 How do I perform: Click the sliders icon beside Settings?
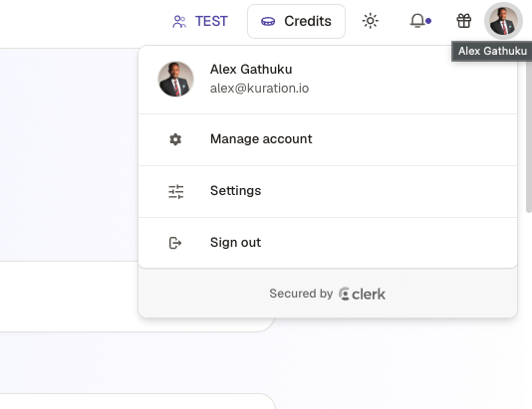click(175, 191)
